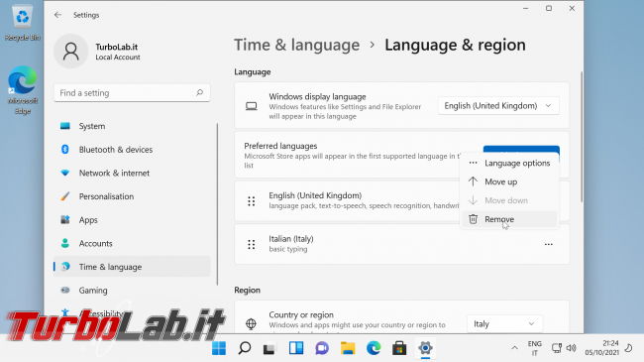Focus the Find a setting search field
Image resolution: width=644 pixels, height=362 pixels.
(x=132, y=93)
